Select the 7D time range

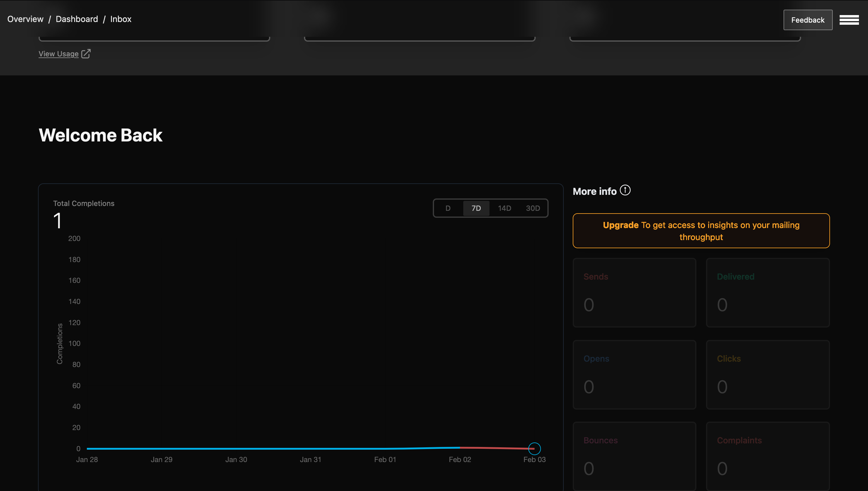[476, 208]
